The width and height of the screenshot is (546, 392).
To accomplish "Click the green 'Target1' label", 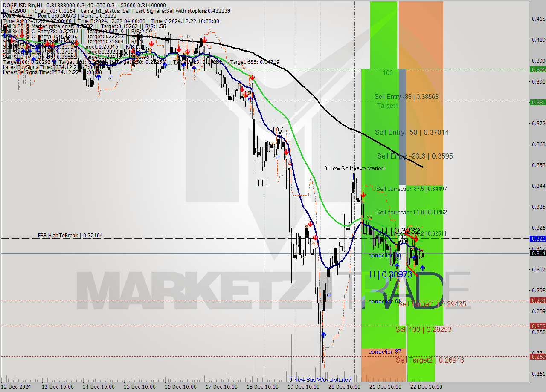I will click(x=387, y=106).
